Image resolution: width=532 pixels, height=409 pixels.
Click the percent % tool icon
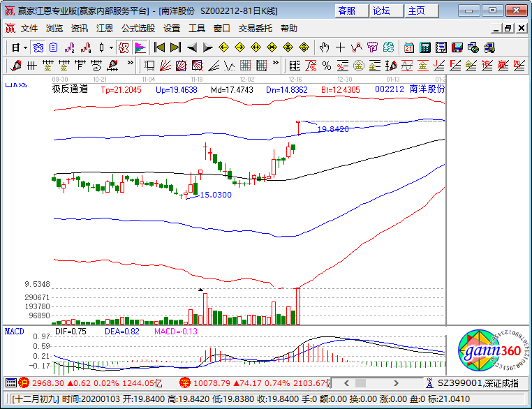327,66
